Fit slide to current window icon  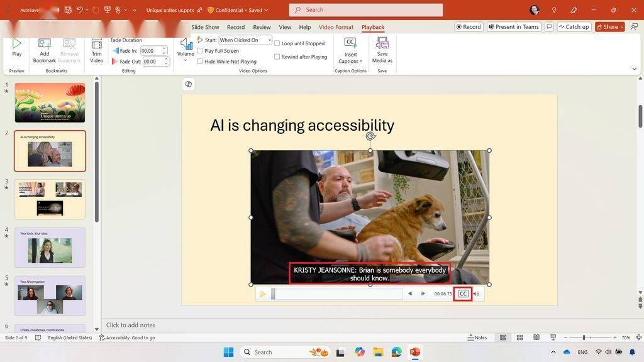click(639, 337)
